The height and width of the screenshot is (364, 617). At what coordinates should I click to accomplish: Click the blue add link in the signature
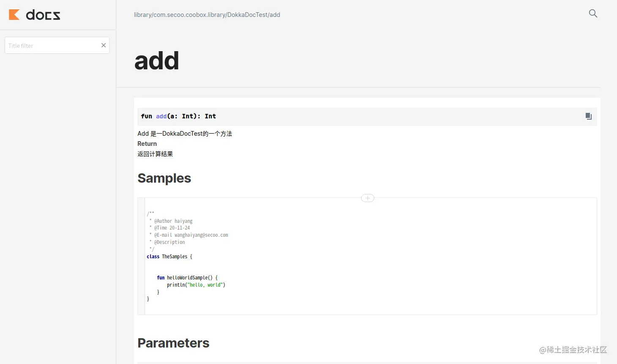pyautogui.click(x=161, y=116)
